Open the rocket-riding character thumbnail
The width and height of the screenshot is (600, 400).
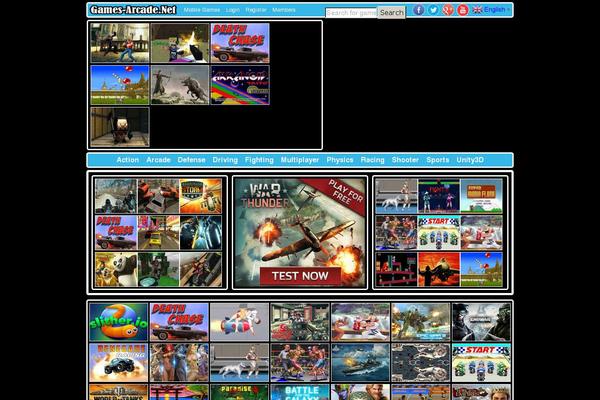[240, 322]
